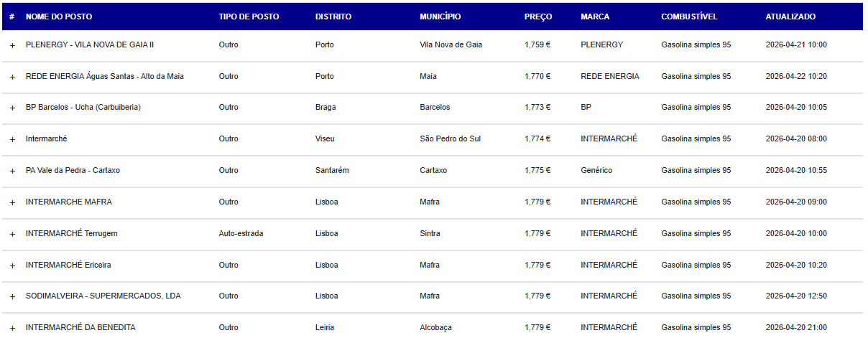Sort by TIPO DE POSTO column header
868x343 pixels.
[249, 17]
